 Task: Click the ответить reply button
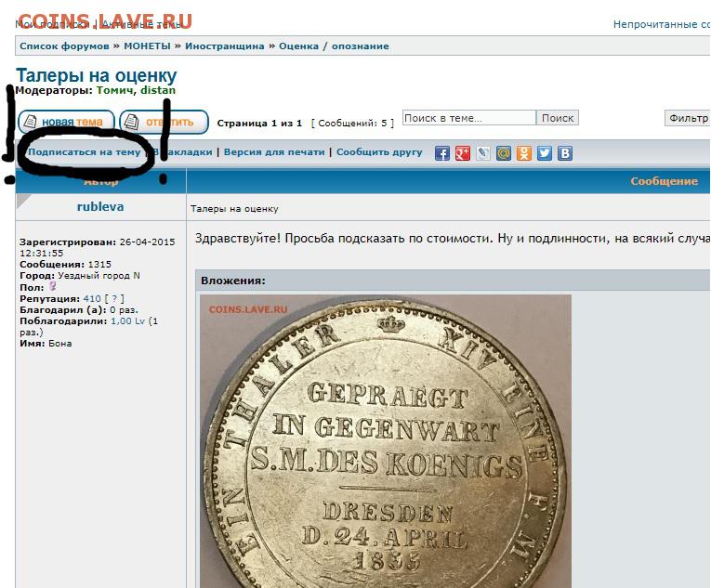click(x=164, y=122)
